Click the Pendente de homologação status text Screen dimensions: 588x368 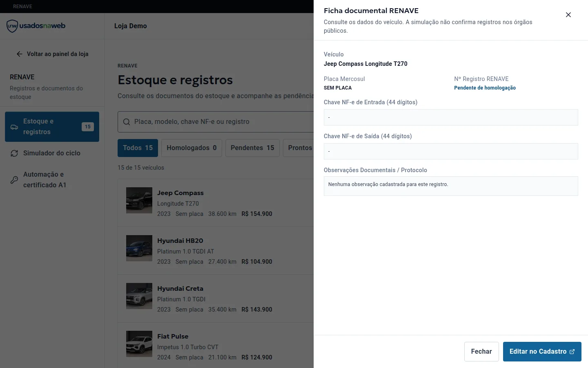pos(485,88)
